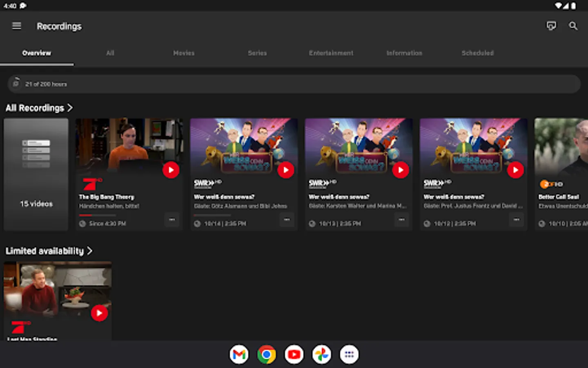Play the 10/14 Wer weiß denn sowas recording

pos(286,170)
